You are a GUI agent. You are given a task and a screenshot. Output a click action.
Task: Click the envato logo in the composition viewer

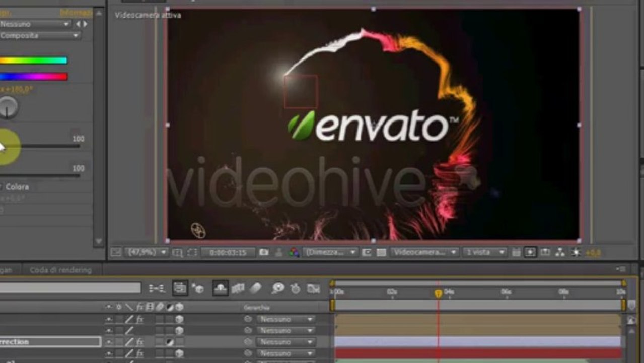tap(373, 126)
